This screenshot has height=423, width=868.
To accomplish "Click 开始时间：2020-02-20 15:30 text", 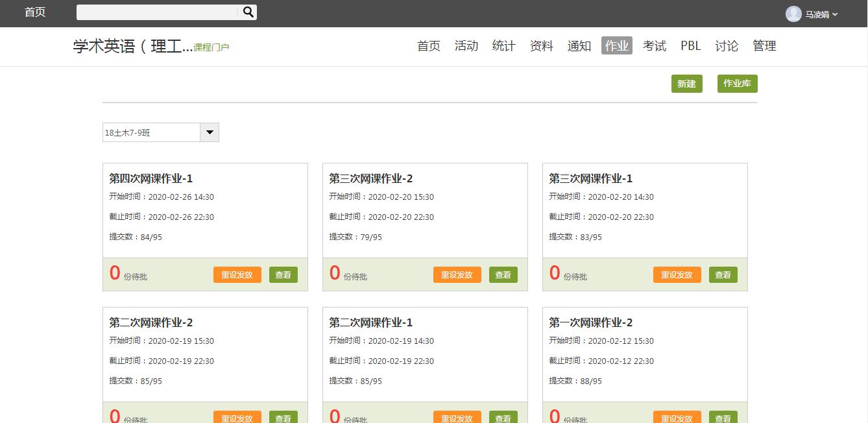I will pos(381,197).
